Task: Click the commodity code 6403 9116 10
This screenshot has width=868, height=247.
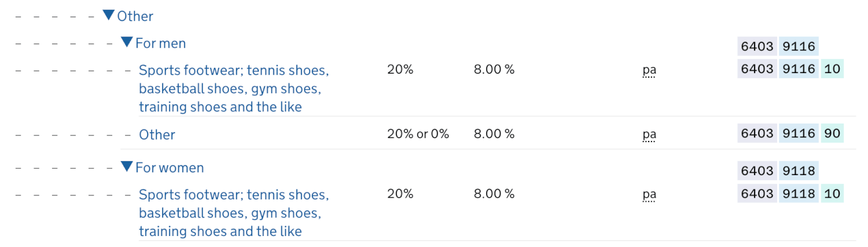Action: coord(790,70)
